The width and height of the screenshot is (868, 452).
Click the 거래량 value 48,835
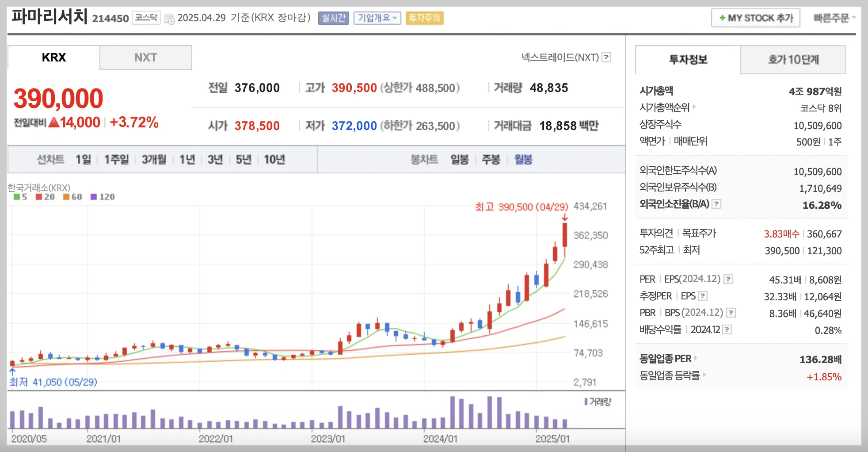(x=549, y=88)
